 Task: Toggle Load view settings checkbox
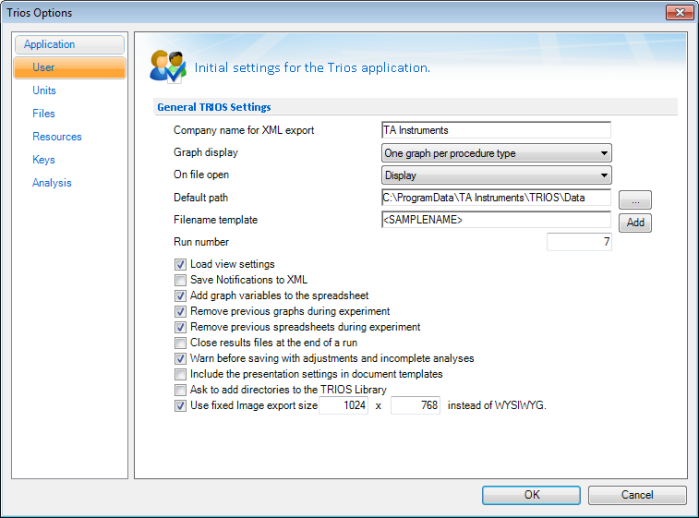tap(180, 264)
